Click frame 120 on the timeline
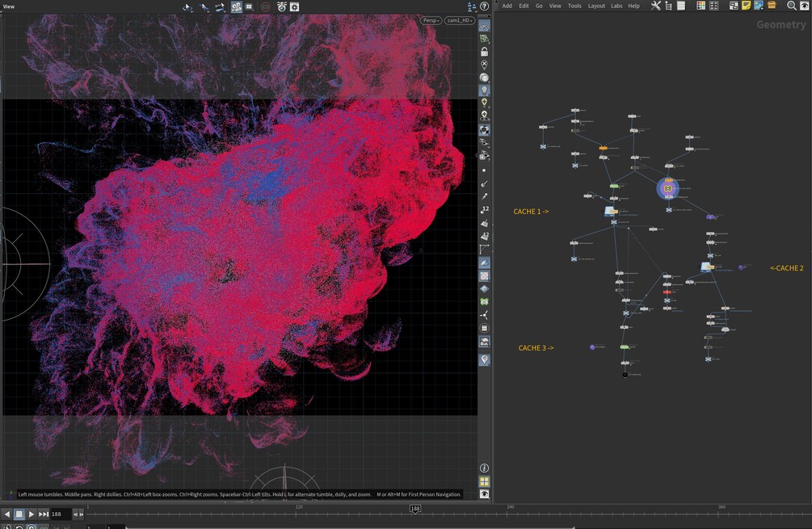This screenshot has width=812, height=529. (299, 507)
